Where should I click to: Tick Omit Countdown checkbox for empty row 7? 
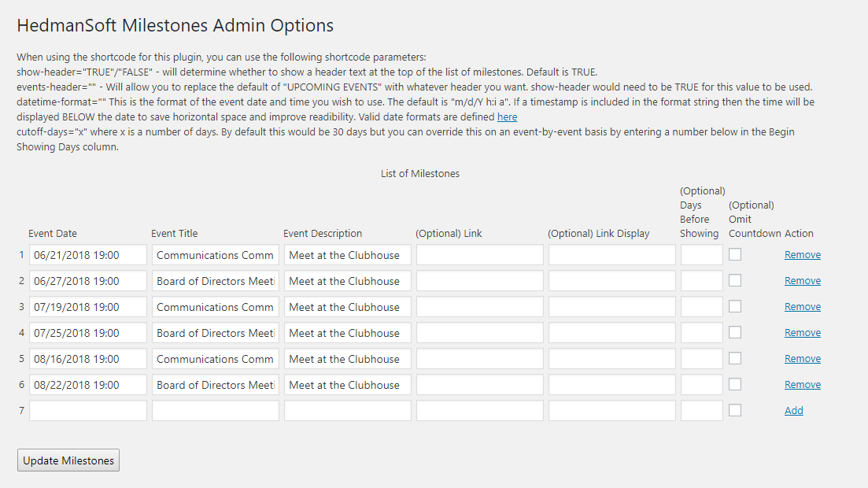pyautogui.click(x=734, y=410)
